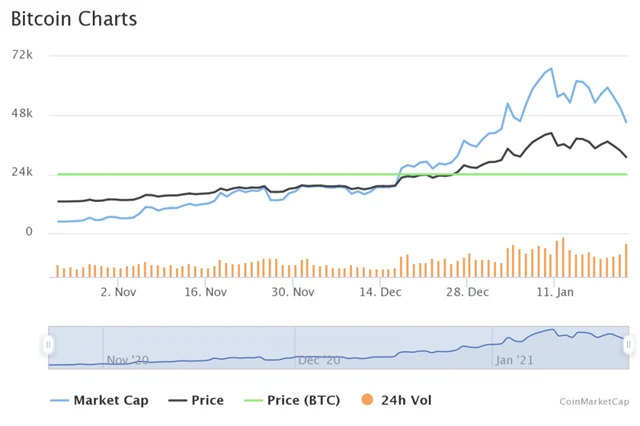
Task: Select Dec '20 in the range navigator
Action: click(x=320, y=360)
